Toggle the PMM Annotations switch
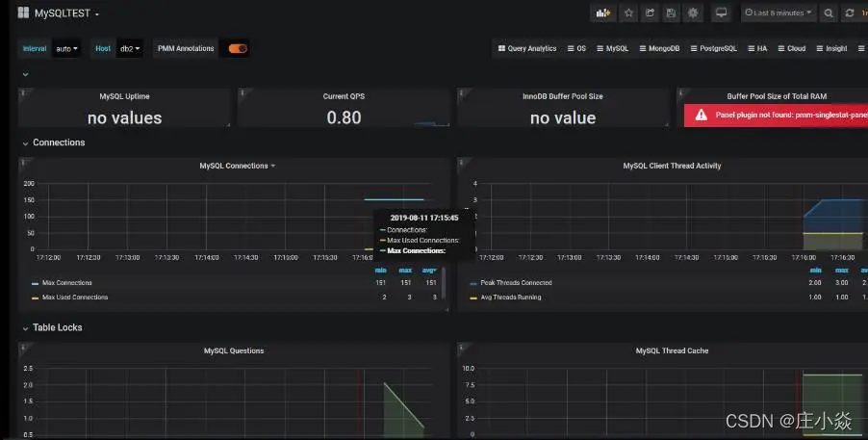 (238, 49)
